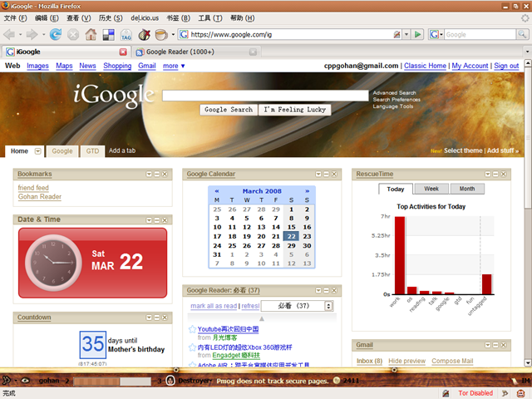532x399 pixels.
Task: Open the address bar history dropdown
Action: [406, 34]
